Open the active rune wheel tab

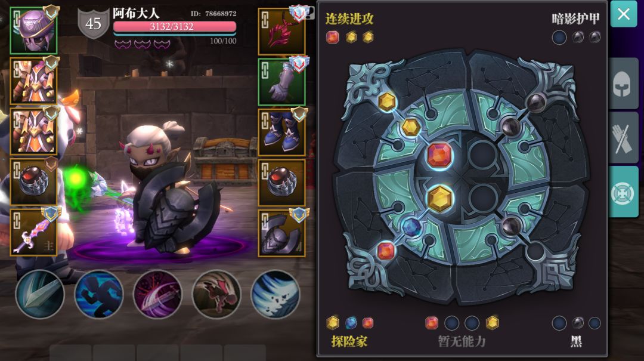(x=623, y=192)
